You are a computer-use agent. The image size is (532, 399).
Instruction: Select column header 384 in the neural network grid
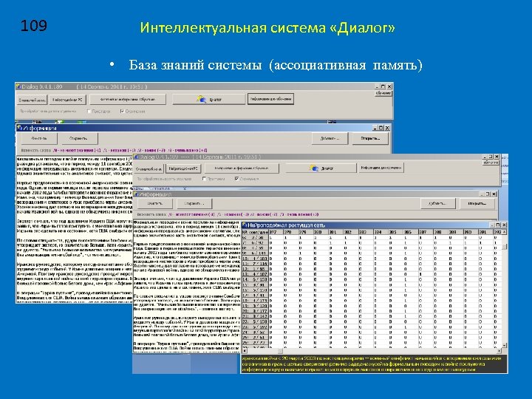tap(381, 232)
